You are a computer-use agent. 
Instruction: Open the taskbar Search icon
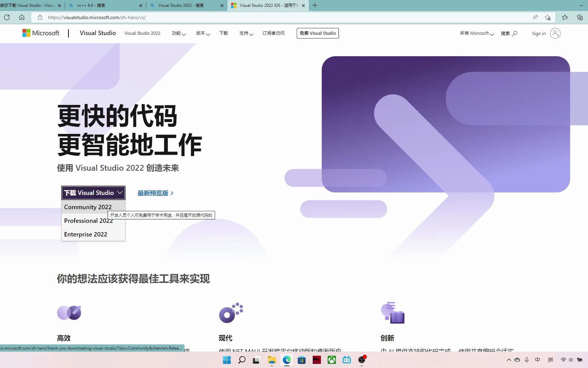click(x=242, y=360)
